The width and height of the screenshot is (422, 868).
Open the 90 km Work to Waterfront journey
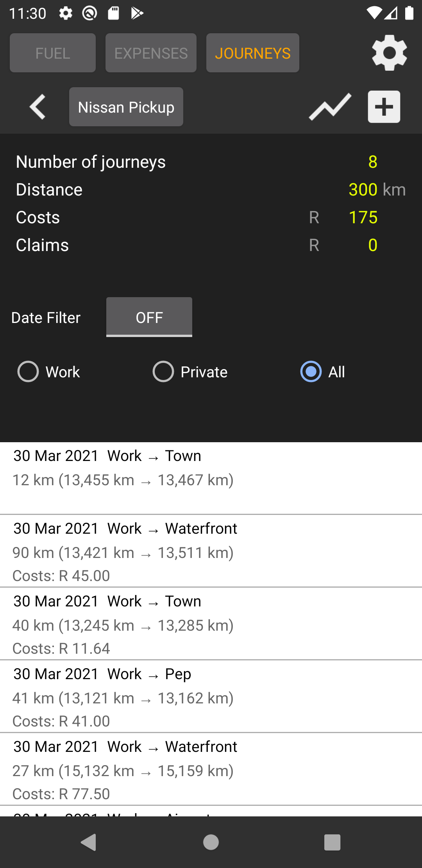coord(211,551)
